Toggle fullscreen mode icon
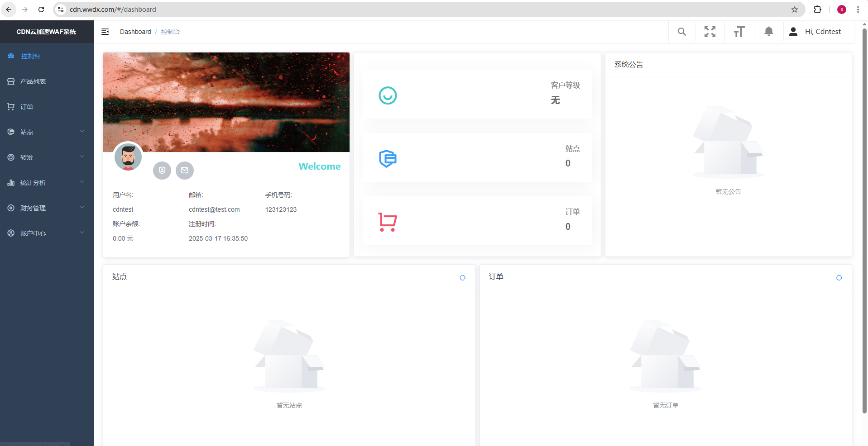 710,32
